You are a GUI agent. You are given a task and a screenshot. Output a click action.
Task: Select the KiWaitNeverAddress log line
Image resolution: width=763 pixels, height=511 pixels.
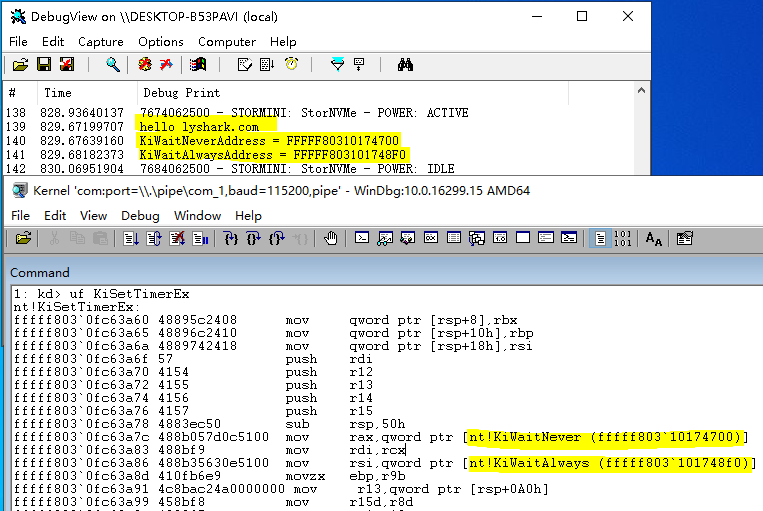coord(269,141)
